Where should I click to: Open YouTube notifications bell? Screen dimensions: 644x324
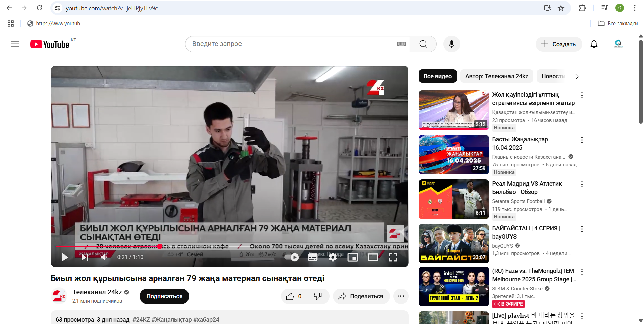(594, 44)
